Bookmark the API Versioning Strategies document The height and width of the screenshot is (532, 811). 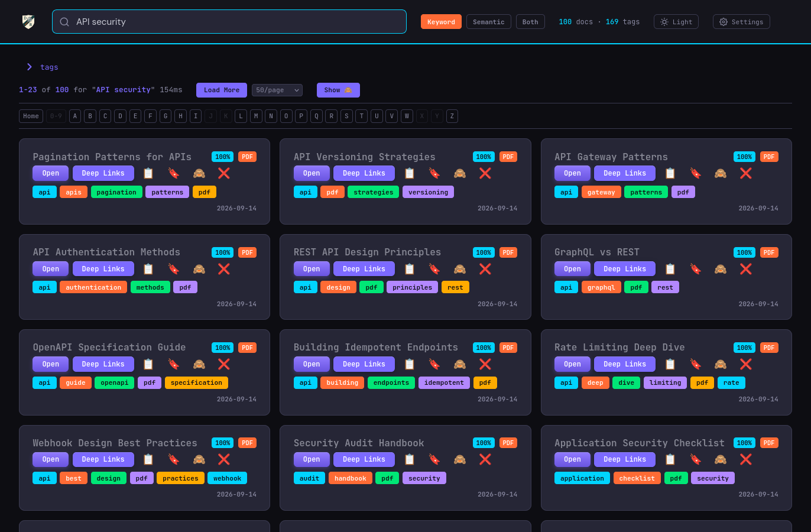click(434, 173)
